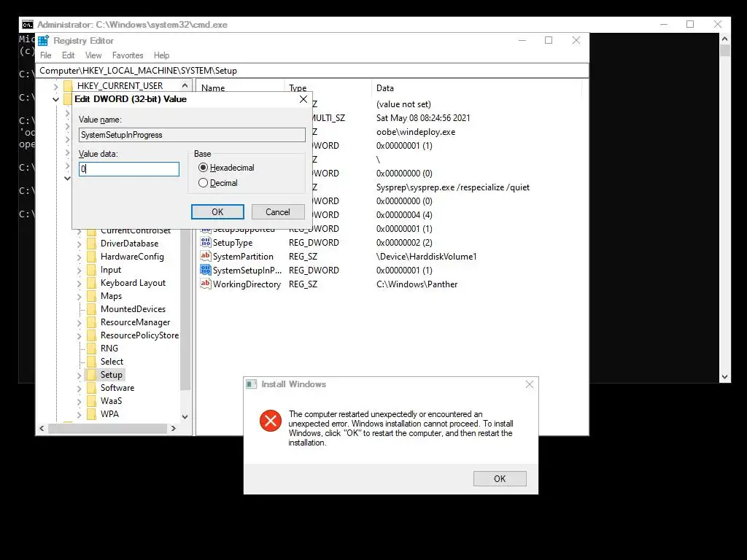Image resolution: width=747 pixels, height=560 pixels.
Task: Cancel the Edit DWORD dialog
Action: [x=278, y=212]
